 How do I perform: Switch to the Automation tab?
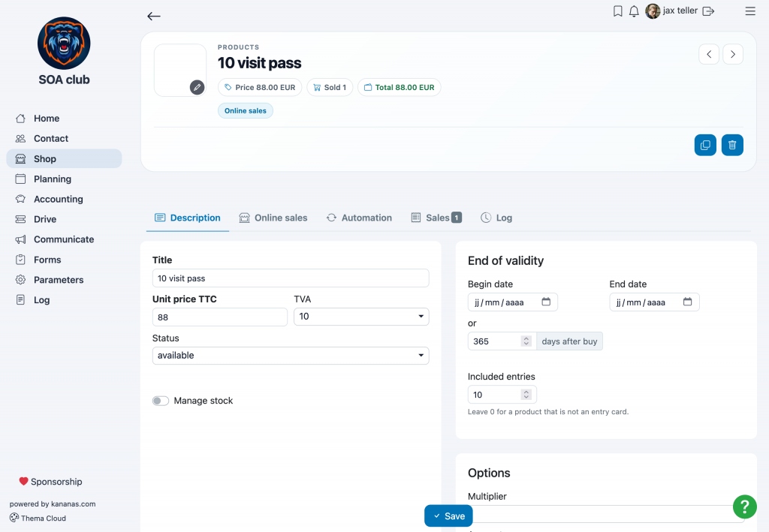(x=359, y=218)
